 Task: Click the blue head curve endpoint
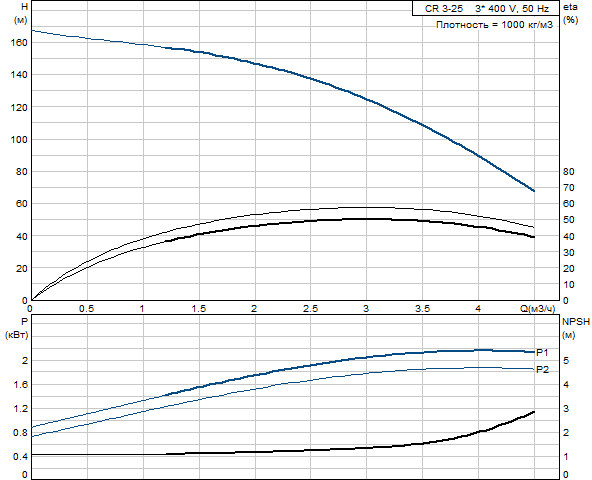point(534,191)
